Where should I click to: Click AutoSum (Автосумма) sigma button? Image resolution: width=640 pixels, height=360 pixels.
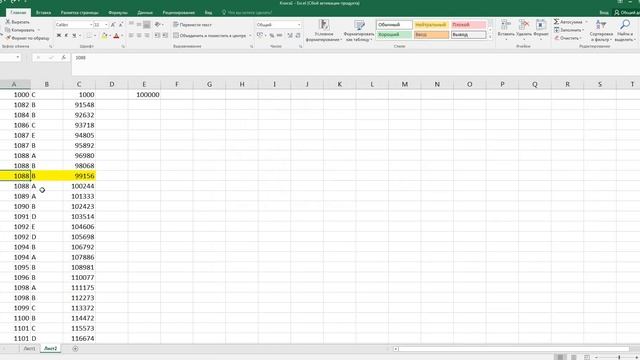point(568,22)
